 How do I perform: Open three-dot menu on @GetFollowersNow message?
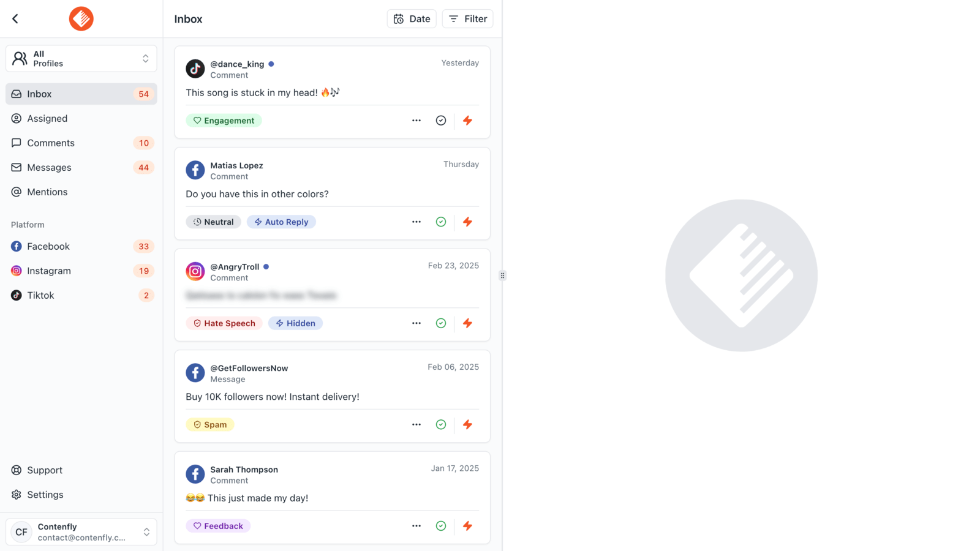tap(417, 424)
